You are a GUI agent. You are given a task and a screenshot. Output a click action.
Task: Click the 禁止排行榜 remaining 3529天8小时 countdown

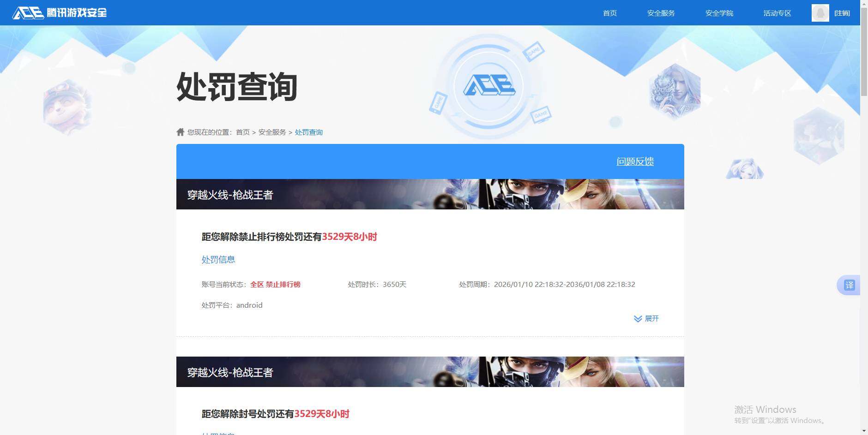350,237
